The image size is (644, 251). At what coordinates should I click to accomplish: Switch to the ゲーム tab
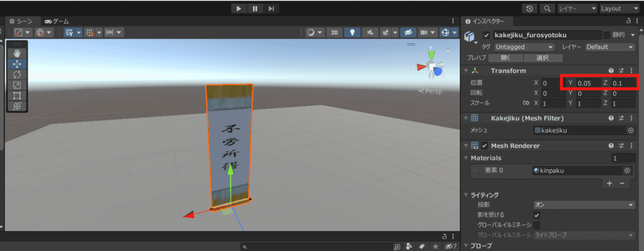pyautogui.click(x=57, y=21)
